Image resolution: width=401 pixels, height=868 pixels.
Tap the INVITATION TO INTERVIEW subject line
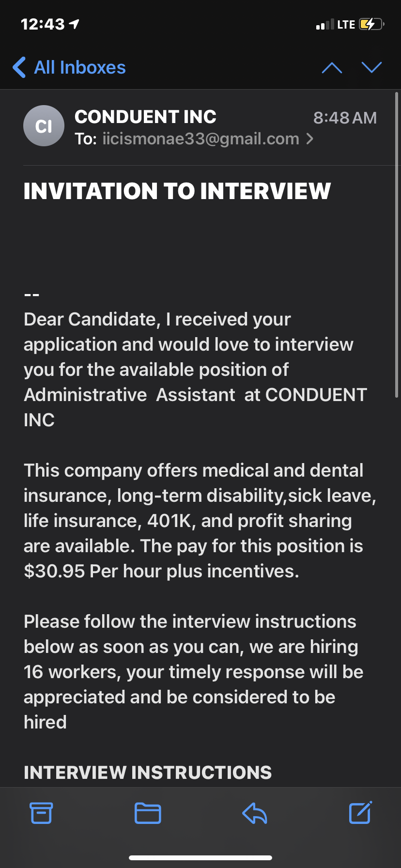pyautogui.click(x=177, y=191)
